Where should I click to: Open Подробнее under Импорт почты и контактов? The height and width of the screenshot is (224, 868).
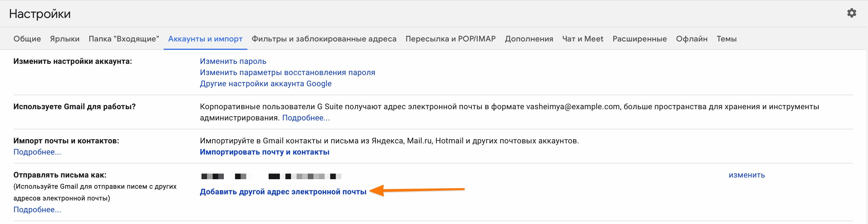point(37,152)
